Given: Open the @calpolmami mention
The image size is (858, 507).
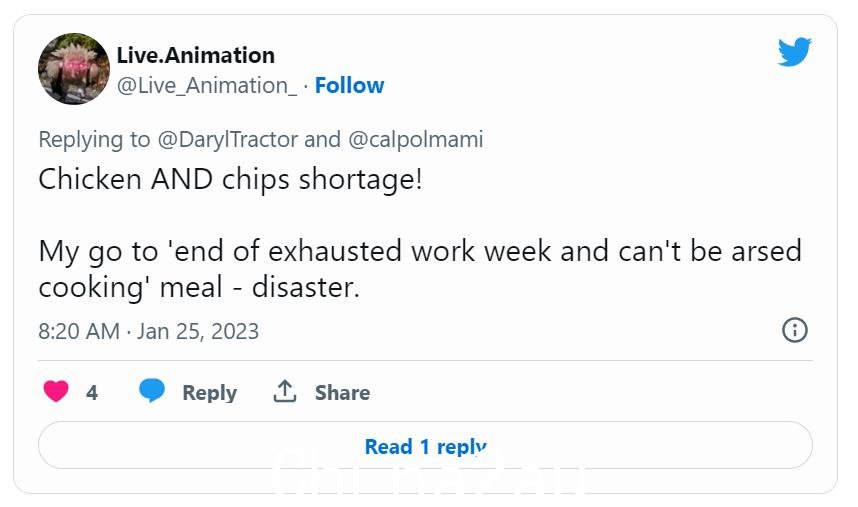Looking at the screenshot, I should 415,139.
